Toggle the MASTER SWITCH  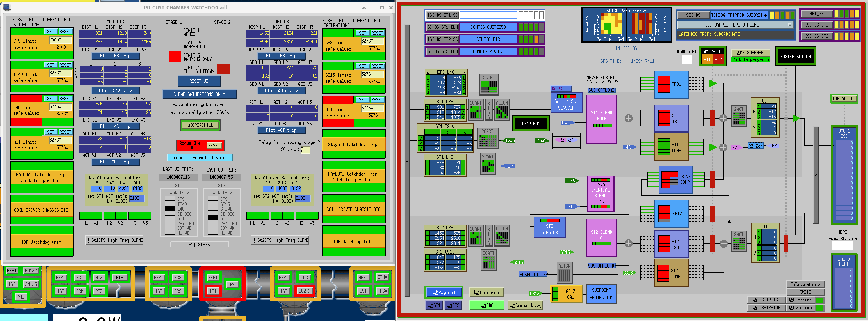(795, 57)
